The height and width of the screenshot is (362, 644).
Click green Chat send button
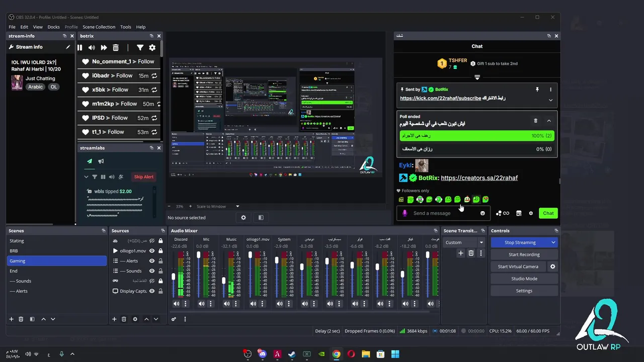tap(548, 213)
